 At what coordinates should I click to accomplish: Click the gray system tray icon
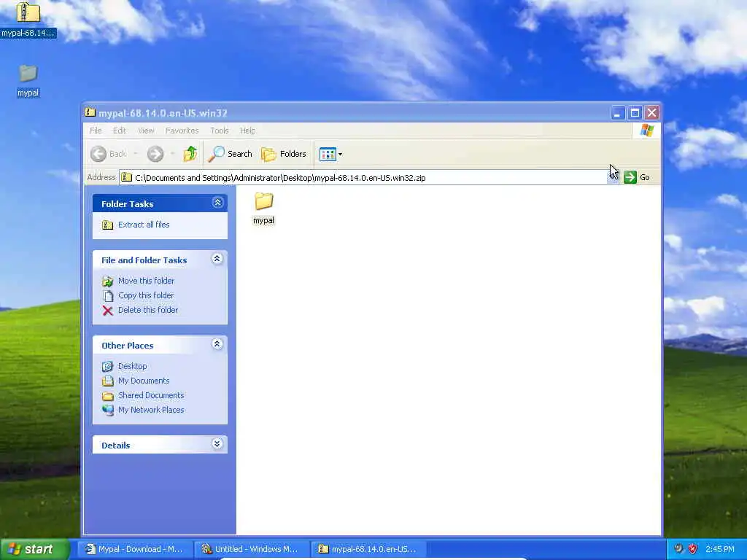click(678, 549)
